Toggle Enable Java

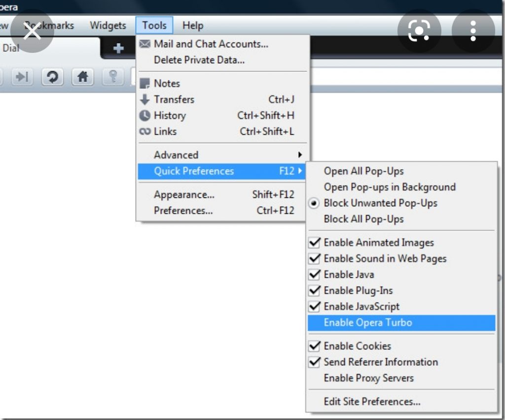(x=401, y=274)
